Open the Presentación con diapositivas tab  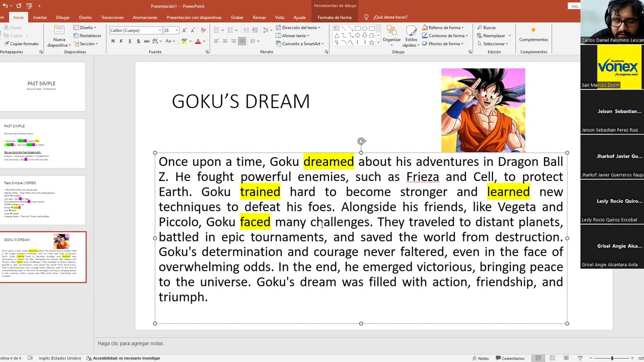pyautogui.click(x=194, y=18)
